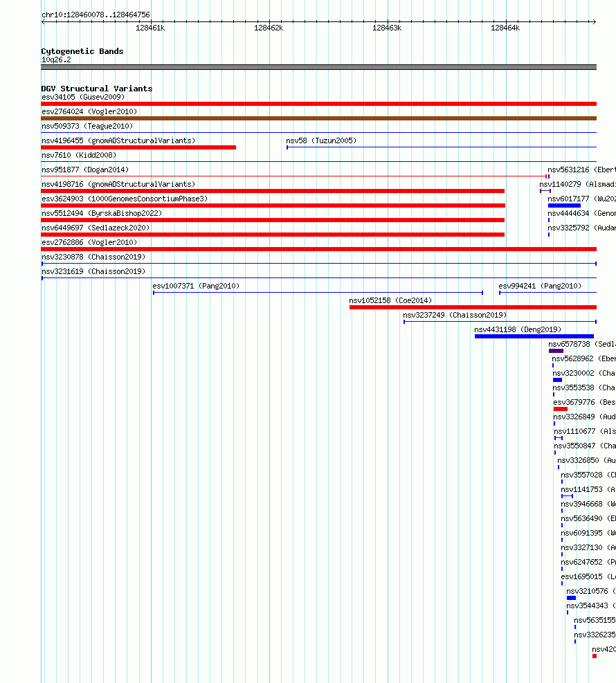
Task: Open esv1007371 (Pang2010) variant
Action: pyautogui.click(x=196, y=286)
